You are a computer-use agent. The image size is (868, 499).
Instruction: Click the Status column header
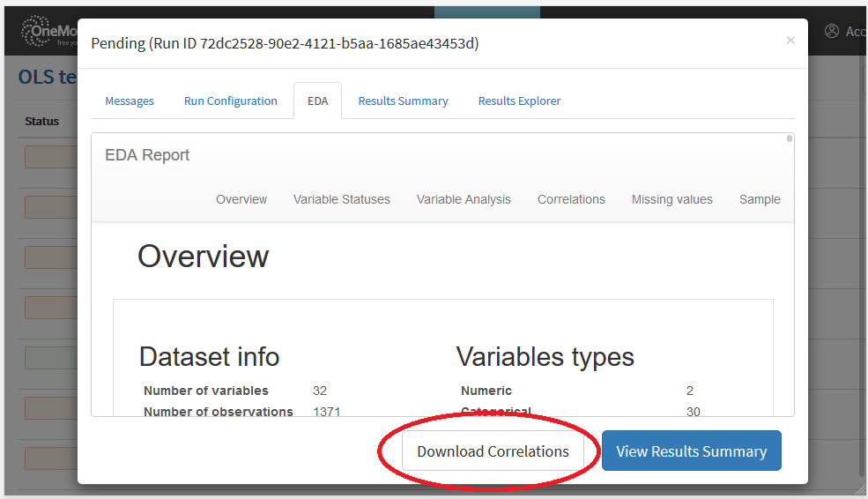pos(42,122)
